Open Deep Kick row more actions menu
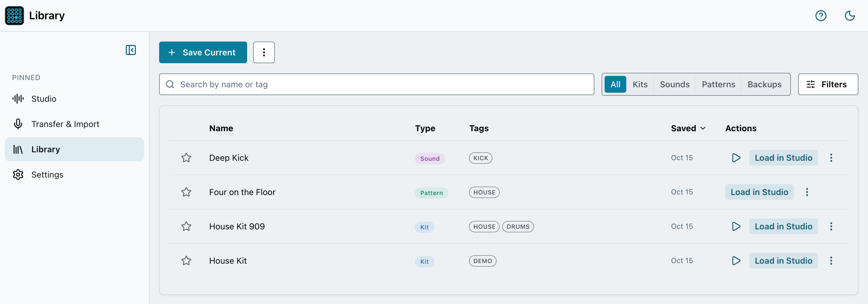Image resolution: width=868 pixels, height=304 pixels. [831, 157]
